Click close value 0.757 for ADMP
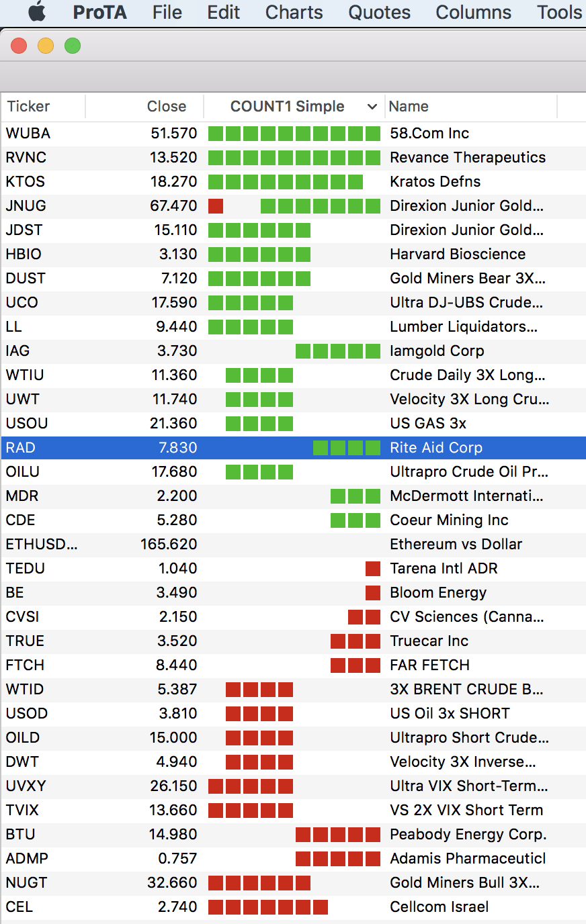586x924 pixels. [177, 858]
